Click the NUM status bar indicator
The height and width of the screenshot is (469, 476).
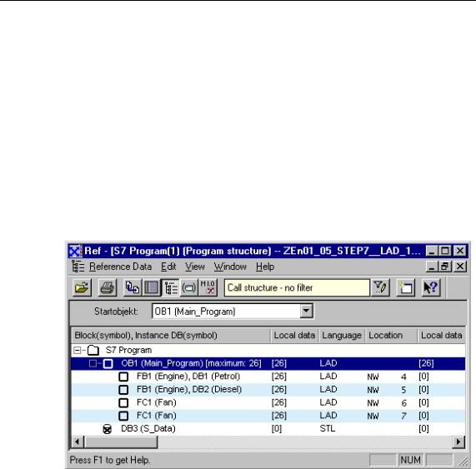[410, 460]
